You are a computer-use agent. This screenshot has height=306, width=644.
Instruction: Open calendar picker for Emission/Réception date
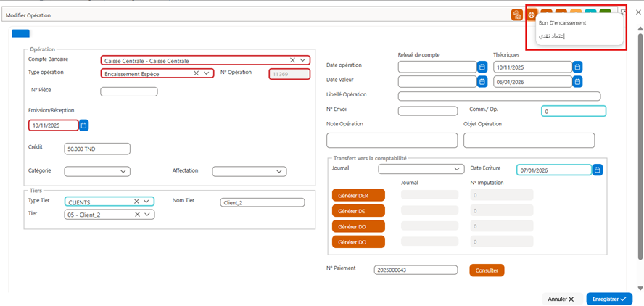84,125
